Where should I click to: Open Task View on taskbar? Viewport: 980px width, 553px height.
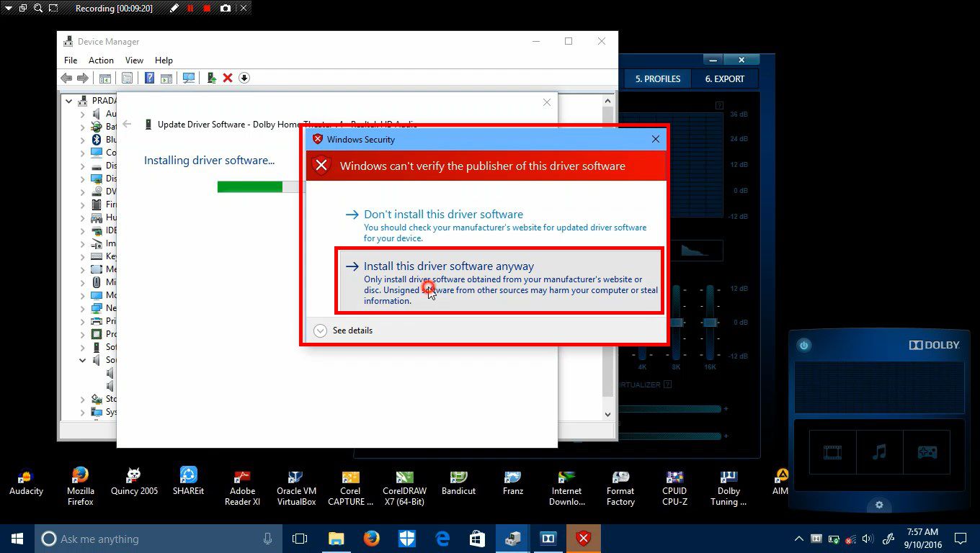point(300,539)
